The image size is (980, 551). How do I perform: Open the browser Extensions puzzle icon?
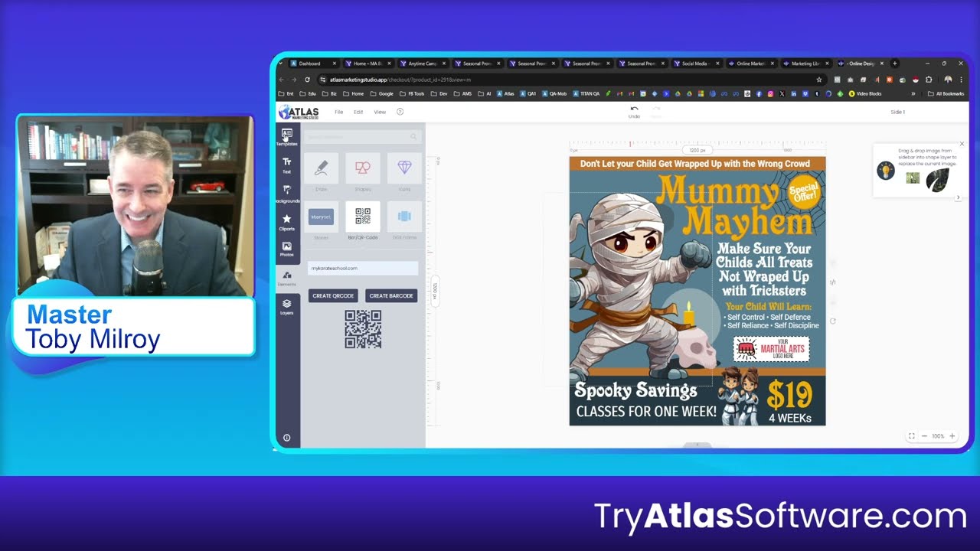[929, 80]
